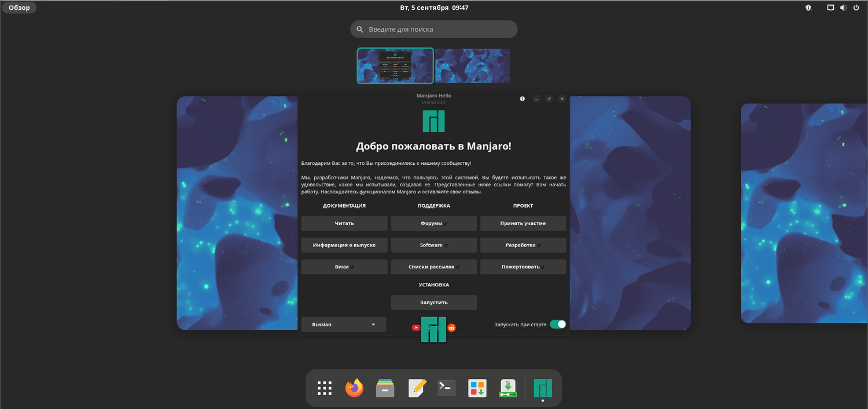Open the Разработка link button
The width and height of the screenshot is (868, 409).
(523, 245)
